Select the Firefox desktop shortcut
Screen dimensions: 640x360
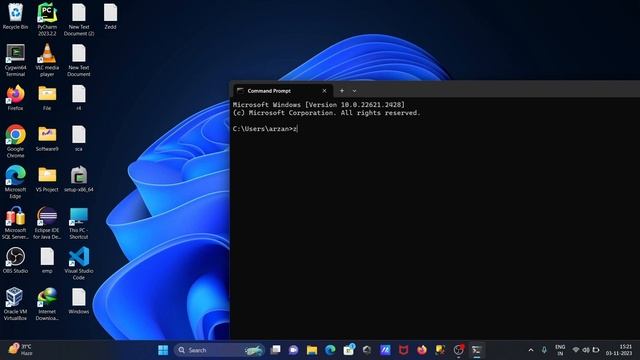(16, 98)
